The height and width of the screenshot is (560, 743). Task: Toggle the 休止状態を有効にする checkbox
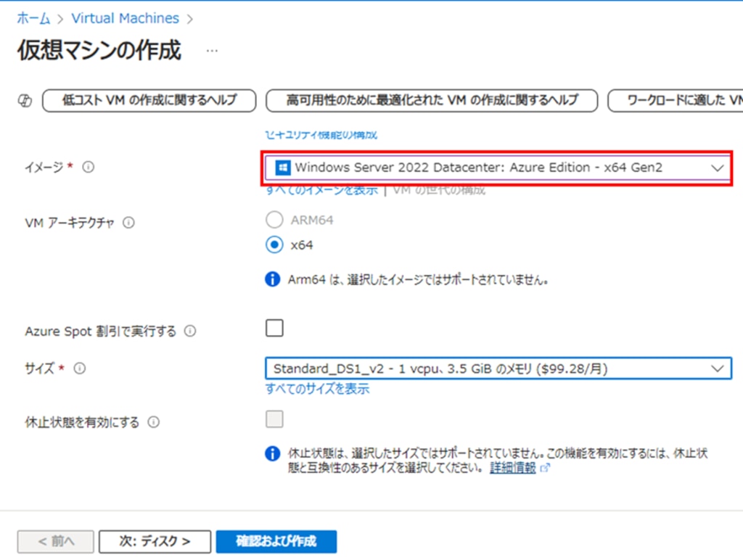[274, 419]
